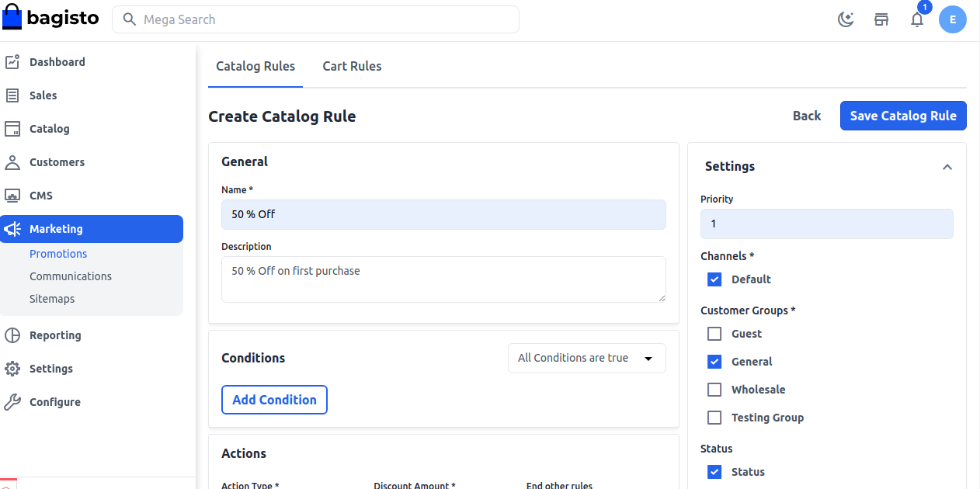The image size is (980, 489).
Task: Click the Add Condition button
Action: point(274,399)
